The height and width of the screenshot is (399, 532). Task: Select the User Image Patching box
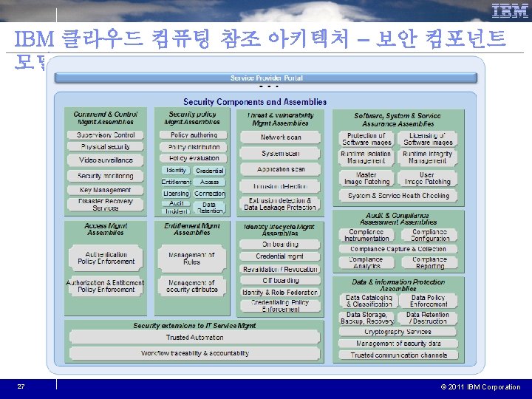click(428, 178)
